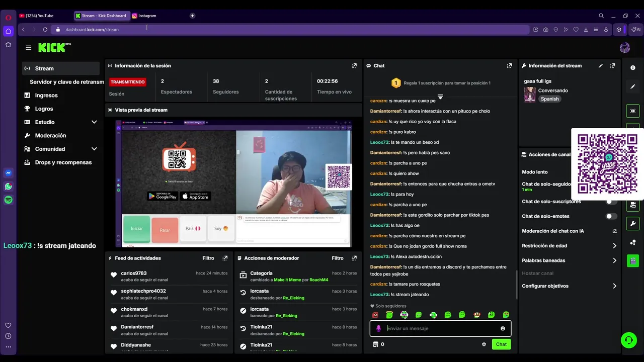Switch to the YouTube browser tab
The image size is (644, 362).
[x=39, y=16]
